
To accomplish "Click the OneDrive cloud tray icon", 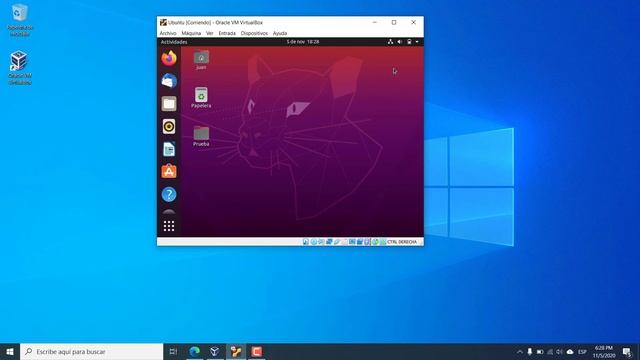I will [570, 352].
